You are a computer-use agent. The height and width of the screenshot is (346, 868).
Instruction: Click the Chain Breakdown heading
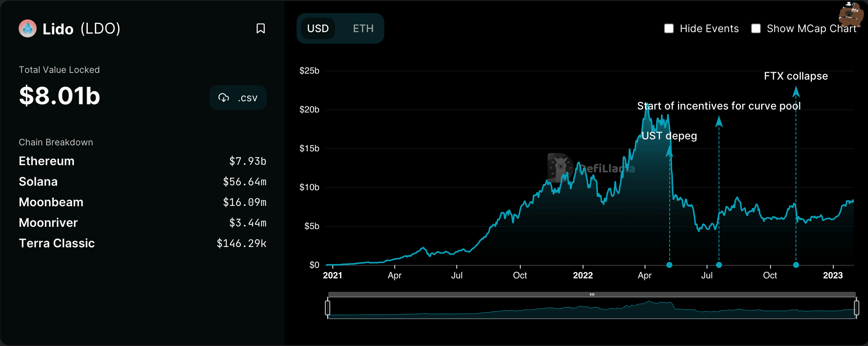56,142
